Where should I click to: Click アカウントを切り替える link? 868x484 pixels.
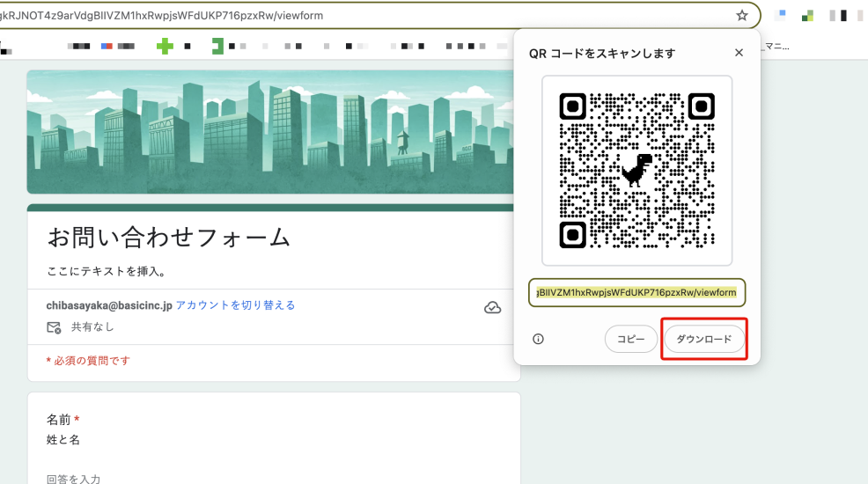(x=235, y=305)
